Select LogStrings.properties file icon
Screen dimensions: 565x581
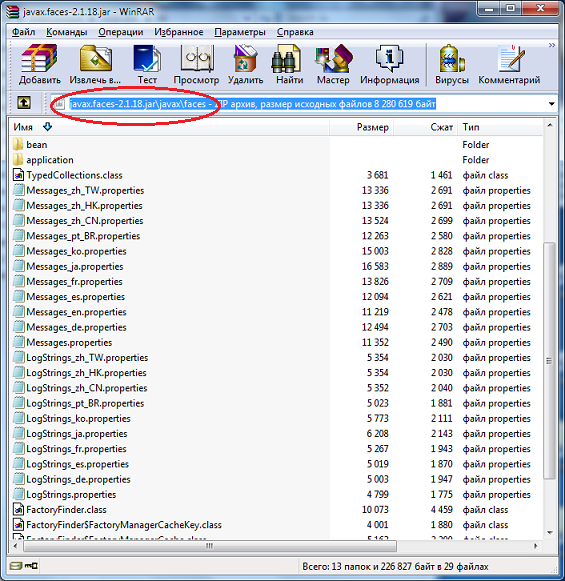18,494
